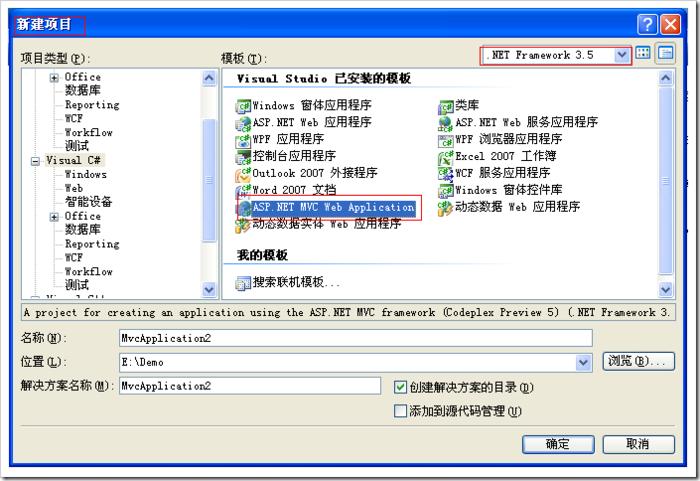Screen dimensions: 700x481
Task: Select Workflow under Visual C#
Action: [88, 272]
